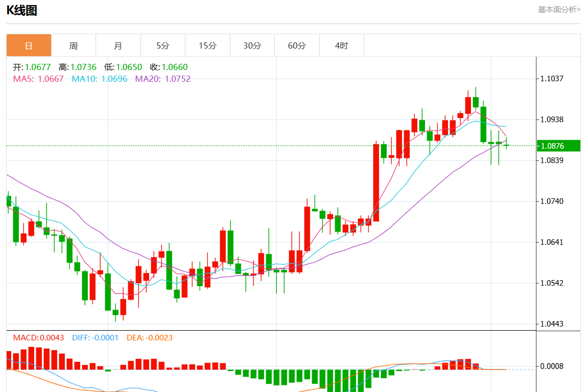Open the 5分 timeframe tab
The image size is (586, 392).
(x=163, y=45)
